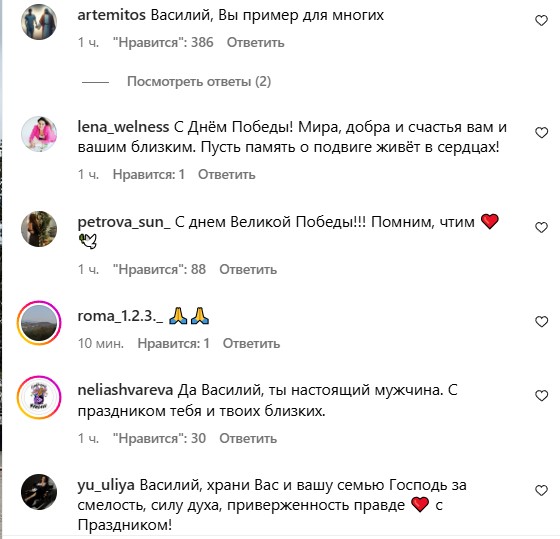
Task: View neliashvareva story avatar
Action: pos(39,397)
